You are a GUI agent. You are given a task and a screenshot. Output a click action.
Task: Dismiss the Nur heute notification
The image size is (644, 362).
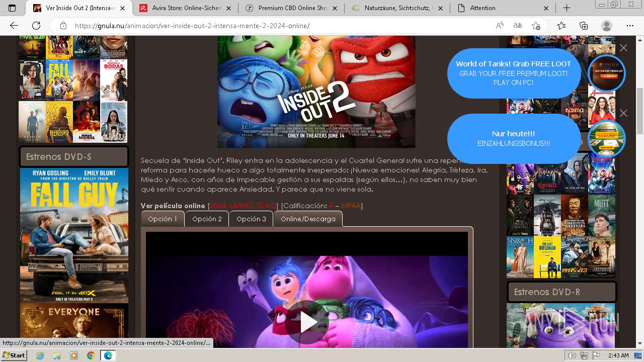point(623,113)
